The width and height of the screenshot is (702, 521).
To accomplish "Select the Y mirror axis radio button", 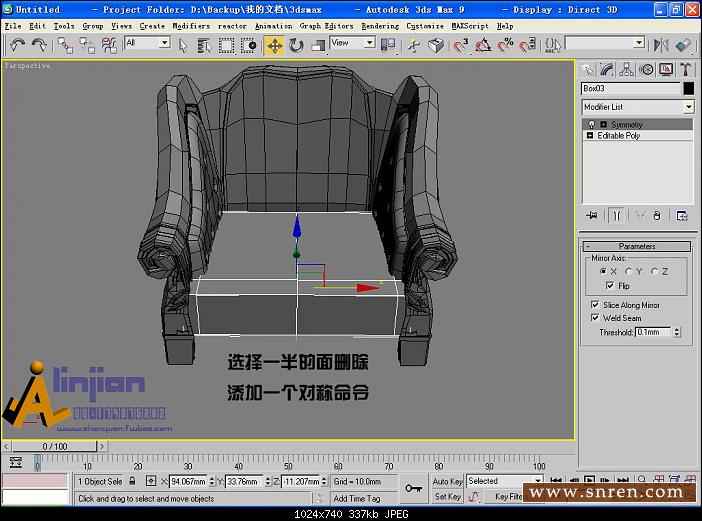I will click(x=629, y=271).
